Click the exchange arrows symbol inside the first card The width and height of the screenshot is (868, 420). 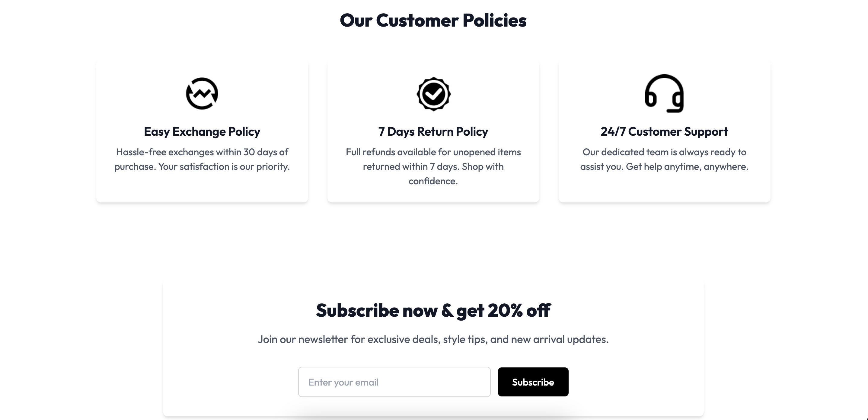click(202, 94)
